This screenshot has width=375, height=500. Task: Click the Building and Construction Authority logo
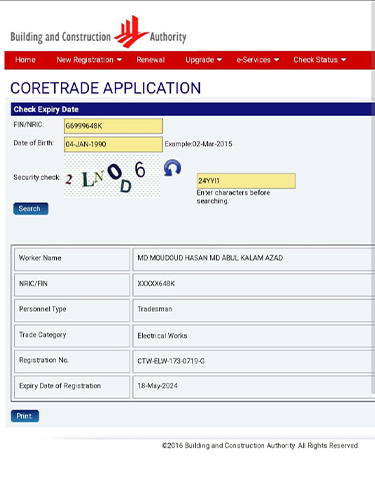tap(98, 33)
